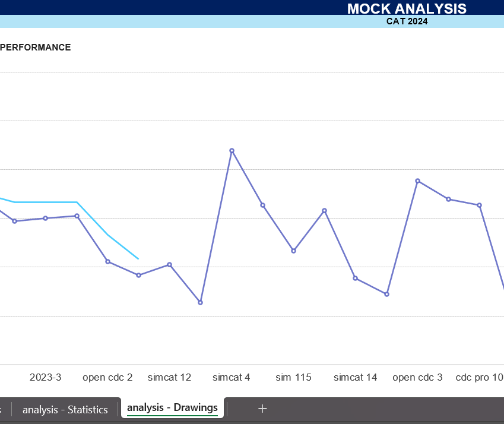The width and height of the screenshot is (504, 424).
Task: Switch to the analysis - Statistics tab
Action: tap(65, 409)
